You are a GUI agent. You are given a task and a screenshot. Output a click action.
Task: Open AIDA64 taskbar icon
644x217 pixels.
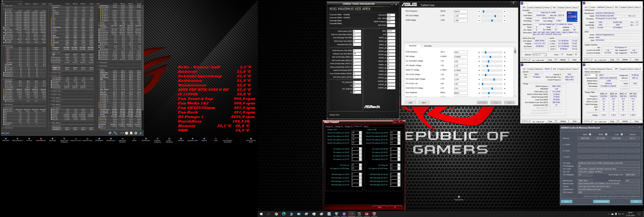click(x=367, y=214)
